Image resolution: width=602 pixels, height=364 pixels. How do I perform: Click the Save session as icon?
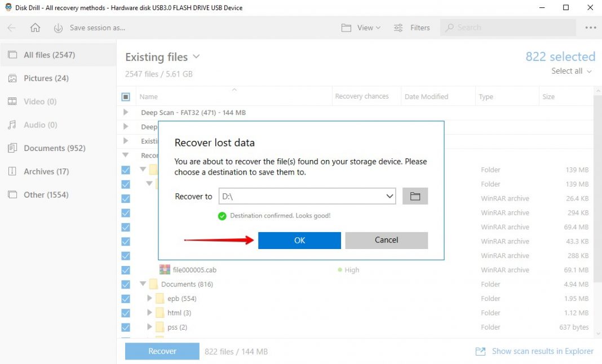(58, 27)
